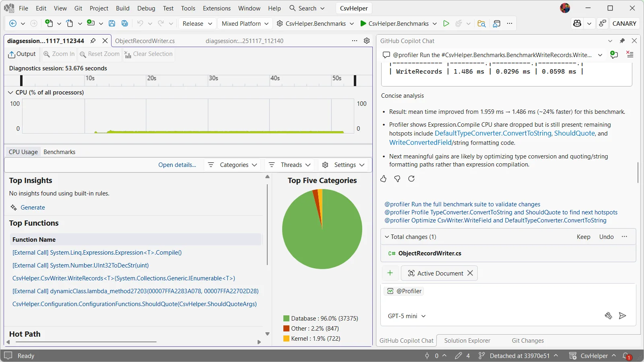The width and height of the screenshot is (644, 362).
Task: Expand the Threads filter dropdown
Action: click(295, 165)
